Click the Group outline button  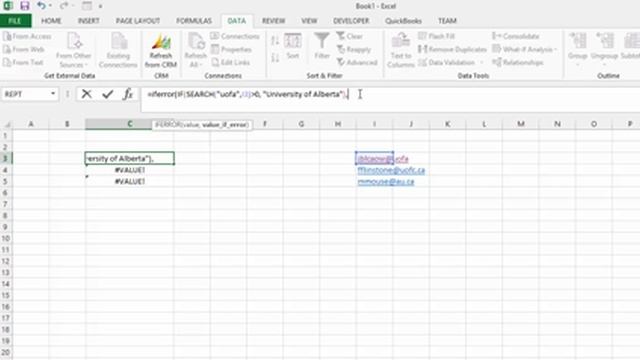click(578, 50)
